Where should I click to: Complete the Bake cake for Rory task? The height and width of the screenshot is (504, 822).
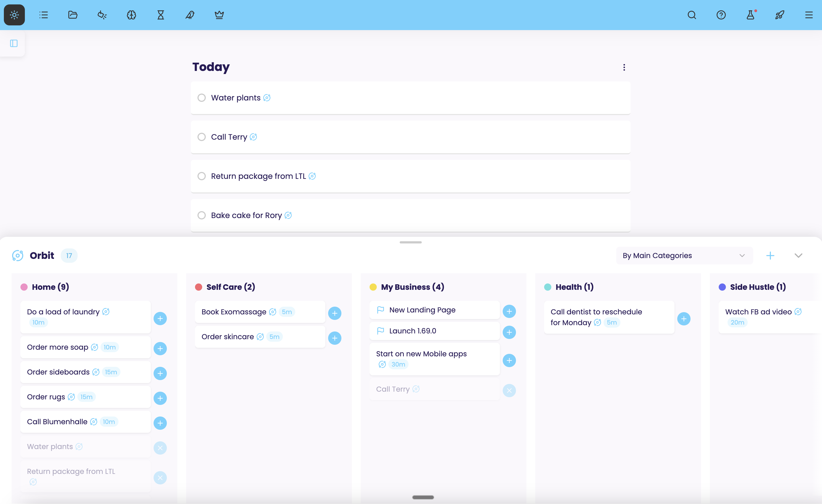pyautogui.click(x=202, y=215)
